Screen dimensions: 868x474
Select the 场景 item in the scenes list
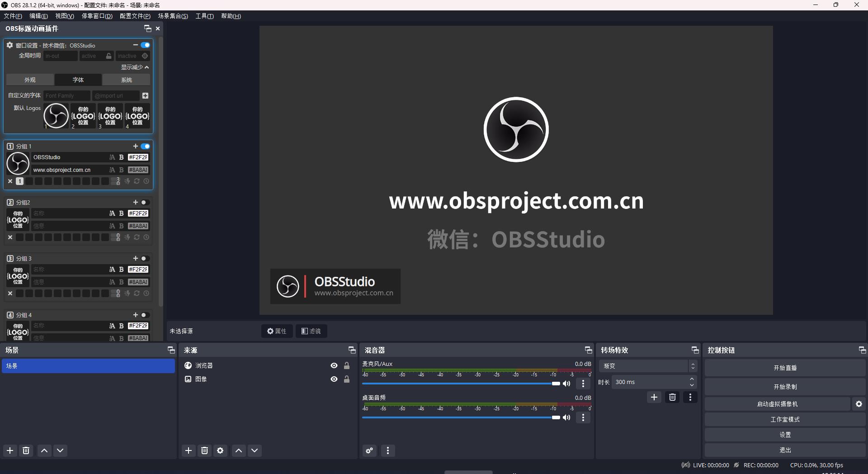(88, 366)
